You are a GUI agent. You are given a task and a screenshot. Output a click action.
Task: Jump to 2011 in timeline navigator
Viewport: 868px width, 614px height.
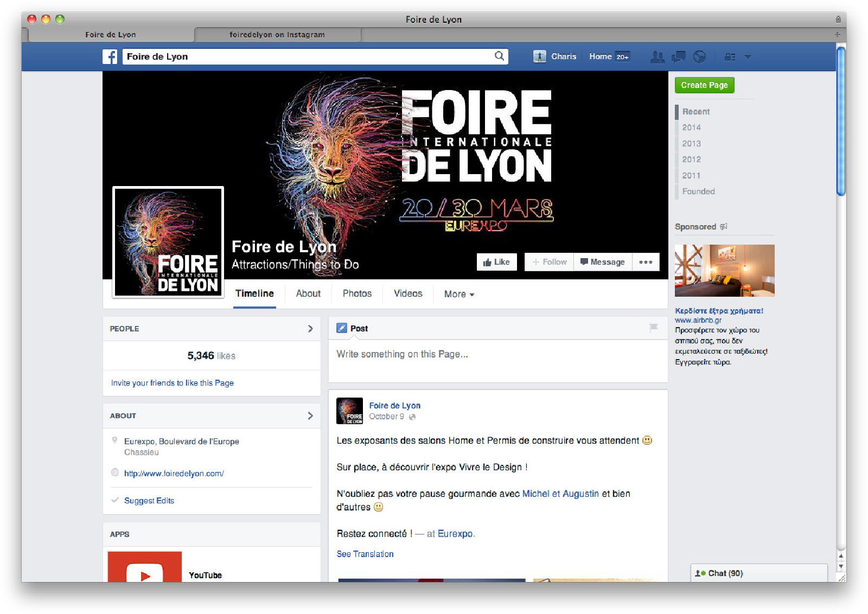pyautogui.click(x=692, y=176)
